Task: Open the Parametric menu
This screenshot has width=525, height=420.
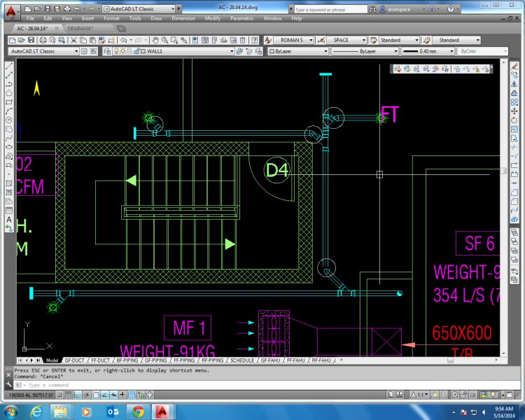Action: [x=242, y=18]
